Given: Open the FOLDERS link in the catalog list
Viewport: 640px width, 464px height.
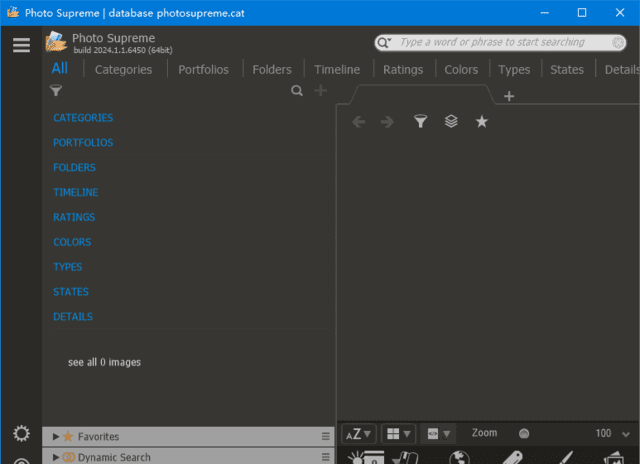Looking at the screenshot, I should point(74,168).
